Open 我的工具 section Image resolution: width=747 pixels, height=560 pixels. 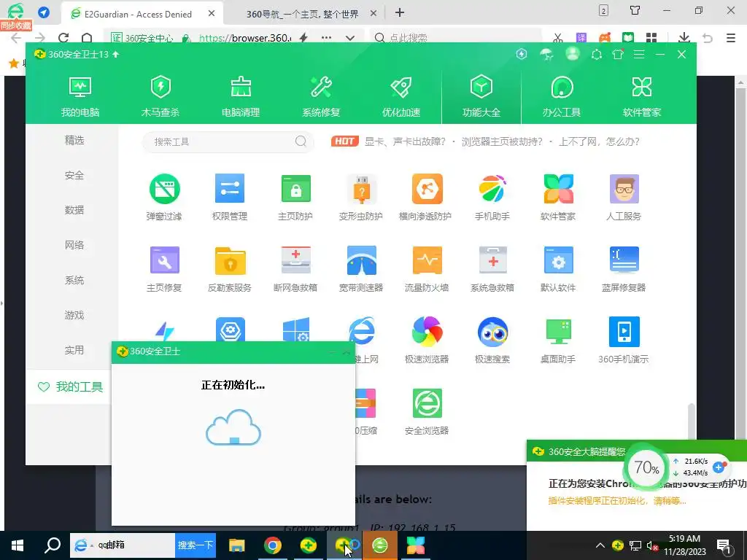click(x=70, y=386)
